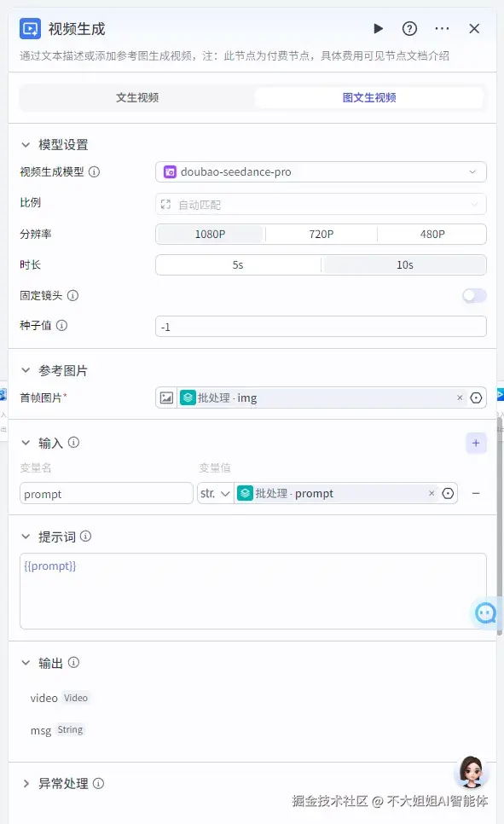Show info for 异常处理
The height and width of the screenshot is (824, 504).
pyautogui.click(x=98, y=784)
